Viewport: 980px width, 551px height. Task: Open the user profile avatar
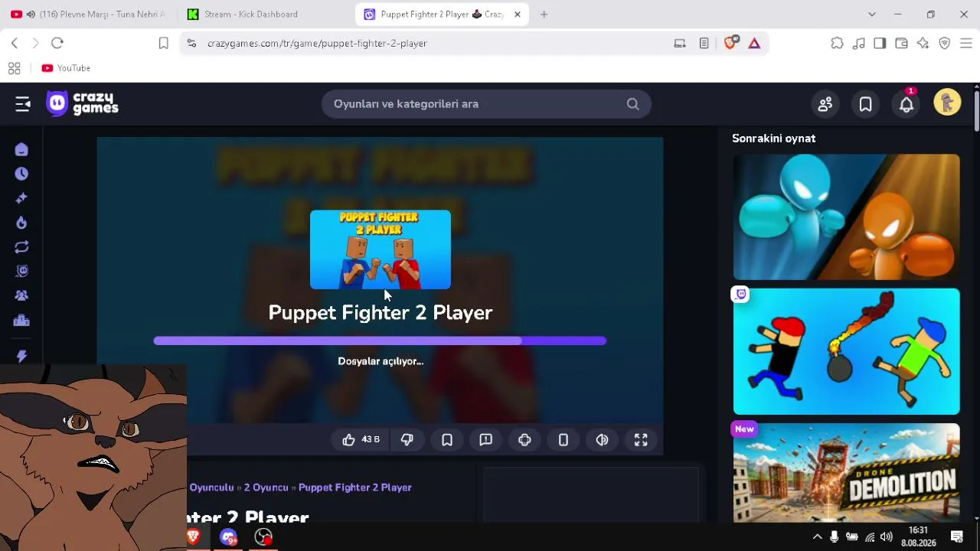[947, 103]
